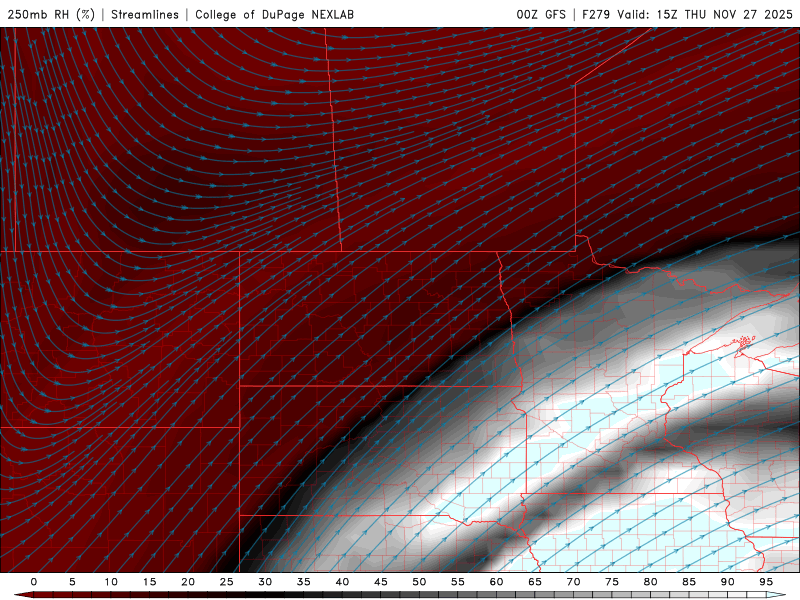Click the '250mb RH (%)' title text
This screenshot has height=600, width=800.
(x=51, y=14)
